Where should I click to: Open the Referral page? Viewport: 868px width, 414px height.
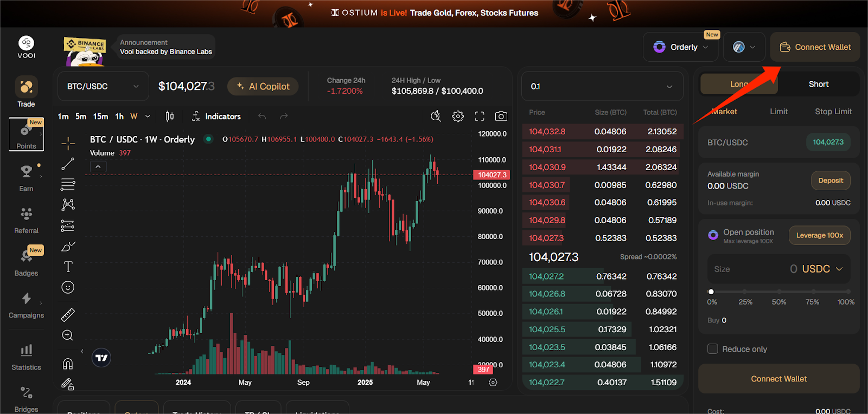point(26,220)
